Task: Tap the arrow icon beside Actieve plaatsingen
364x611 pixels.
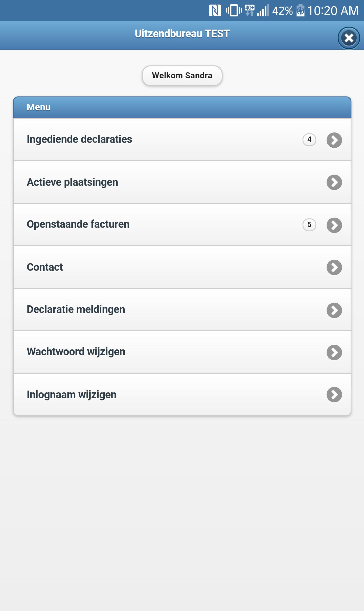Action: pos(334,182)
